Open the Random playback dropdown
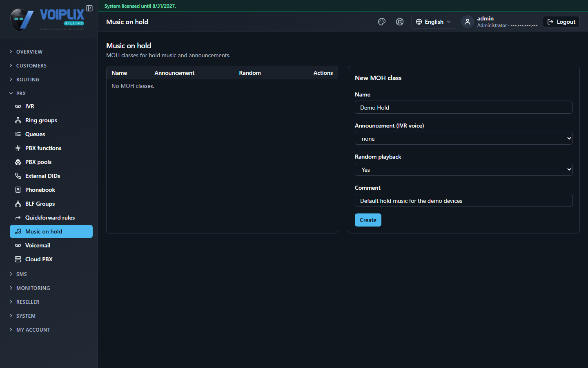 point(464,169)
